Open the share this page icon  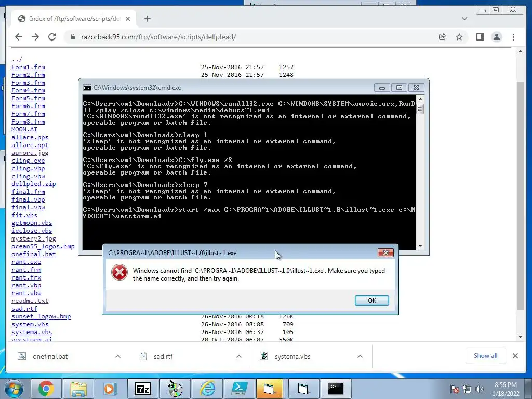point(443,37)
